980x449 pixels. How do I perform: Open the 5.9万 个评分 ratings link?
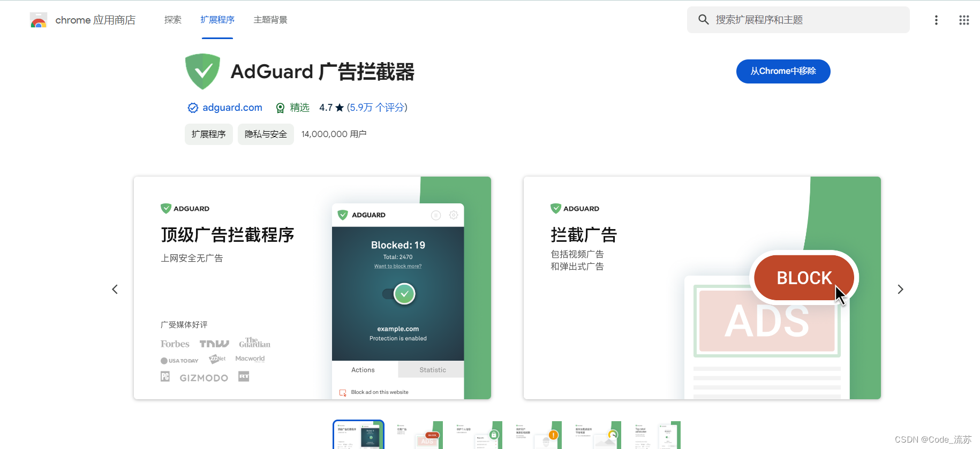pos(377,108)
